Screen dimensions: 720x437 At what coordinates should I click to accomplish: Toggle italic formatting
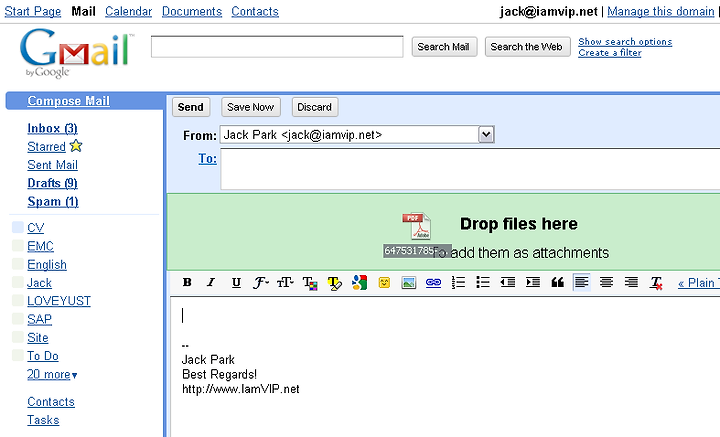(x=211, y=282)
